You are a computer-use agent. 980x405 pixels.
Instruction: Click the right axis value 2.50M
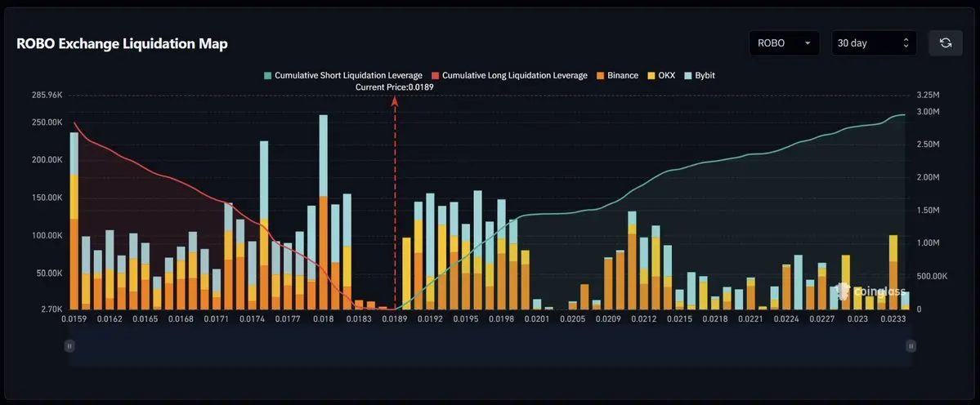point(929,145)
